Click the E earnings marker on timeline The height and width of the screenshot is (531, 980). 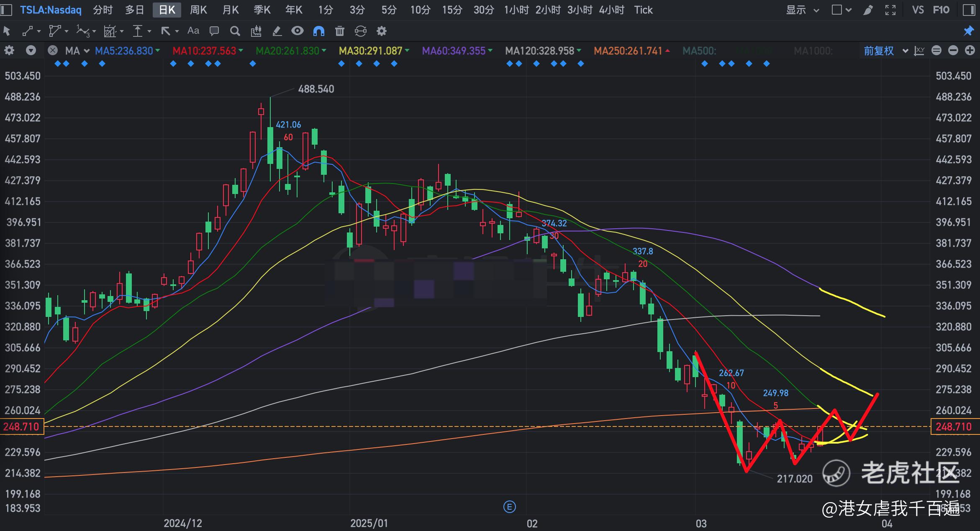tap(509, 507)
